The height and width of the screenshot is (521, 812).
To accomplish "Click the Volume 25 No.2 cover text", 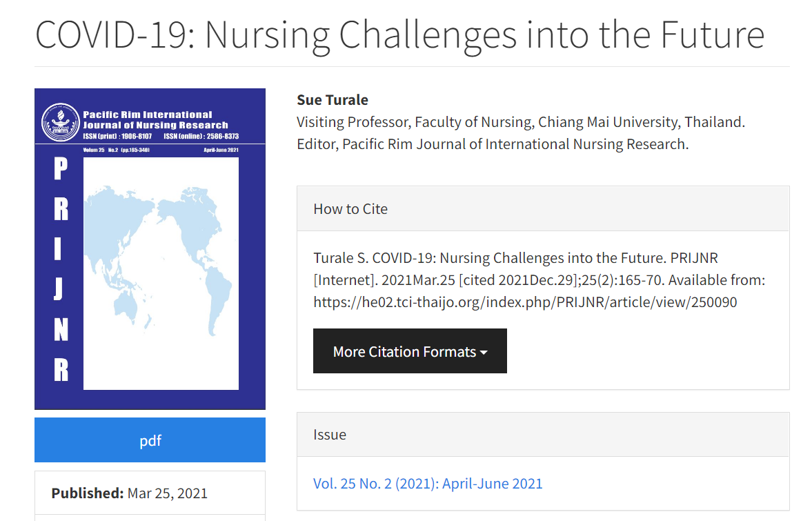I will [x=116, y=150].
